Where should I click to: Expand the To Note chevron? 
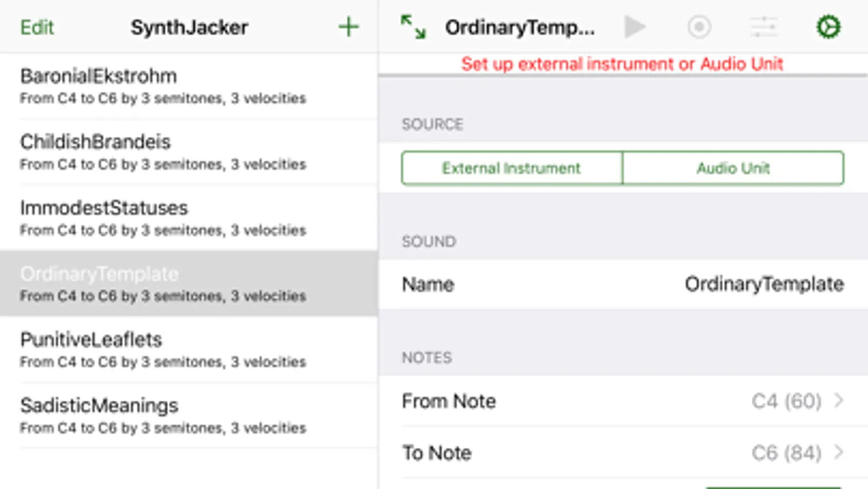coord(839,452)
